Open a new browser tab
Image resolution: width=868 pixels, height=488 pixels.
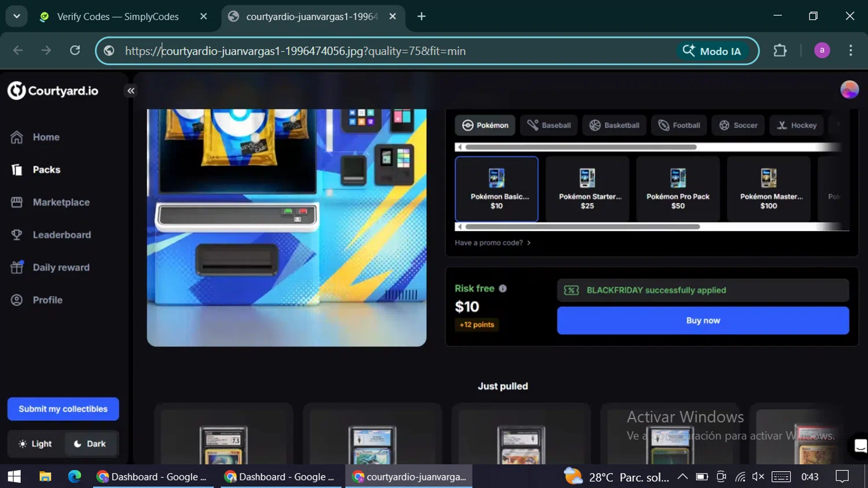(422, 17)
